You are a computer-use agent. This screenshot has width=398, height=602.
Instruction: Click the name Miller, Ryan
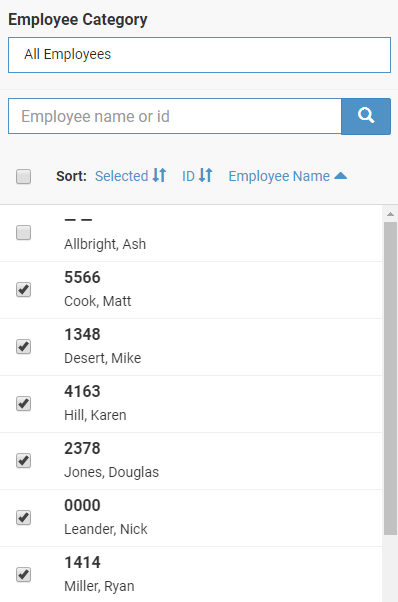99,586
